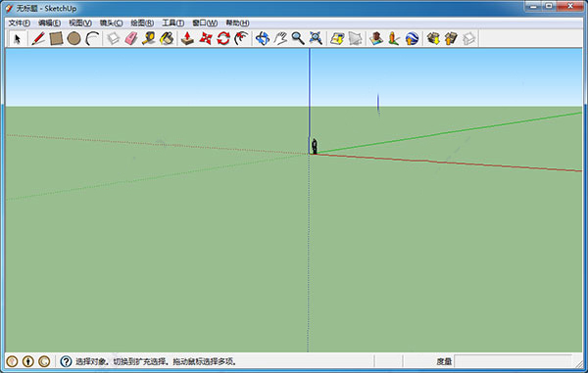Open the 帮助(H) menu
The image size is (588, 373).
[237, 23]
